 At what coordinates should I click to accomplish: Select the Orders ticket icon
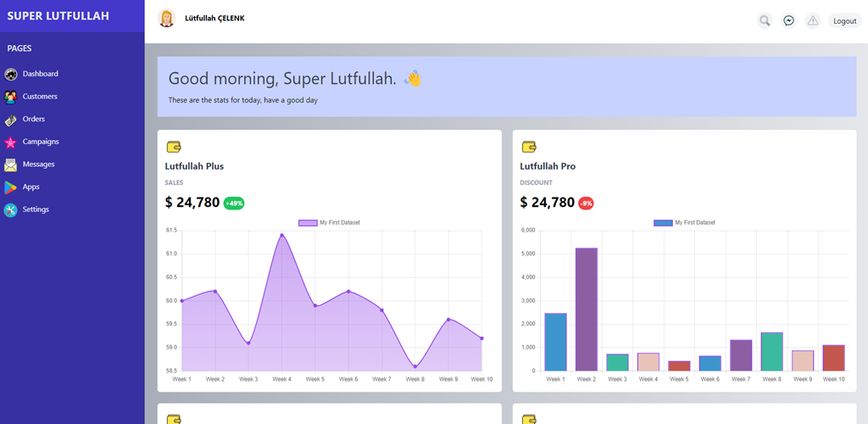point(10,120)
